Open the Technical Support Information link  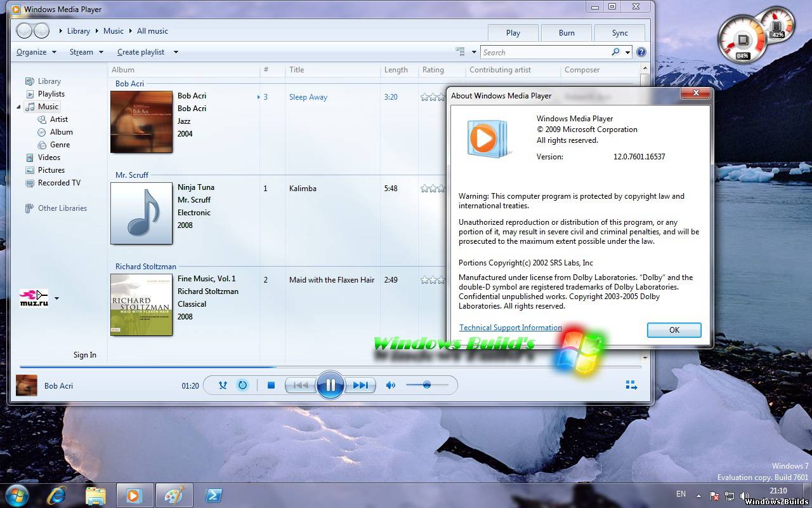click(511, 328)
